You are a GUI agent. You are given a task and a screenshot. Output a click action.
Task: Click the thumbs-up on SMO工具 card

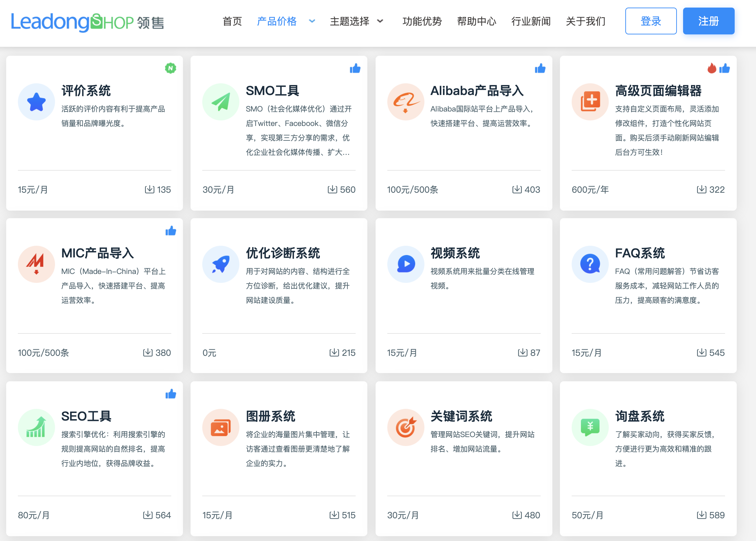(x=355, y=68)
